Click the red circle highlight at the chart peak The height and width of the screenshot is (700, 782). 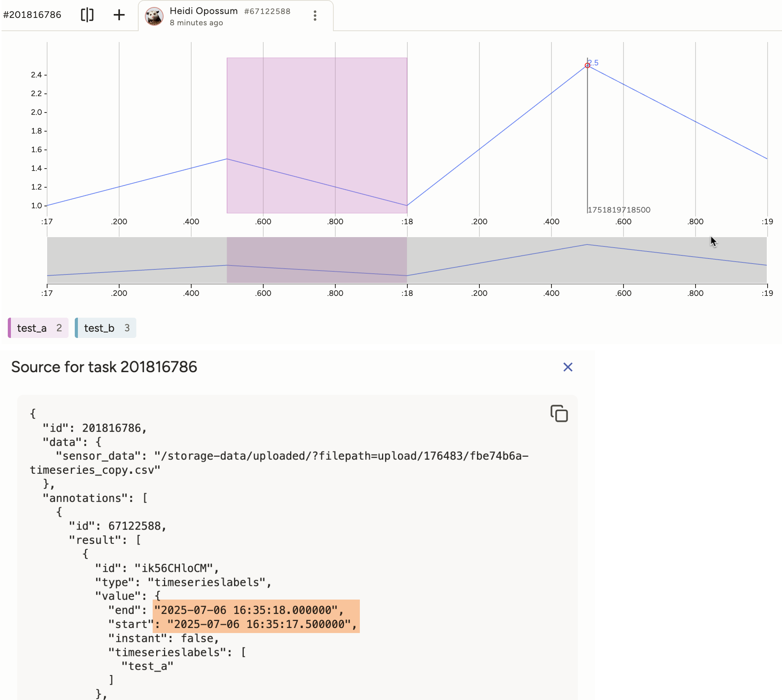click(x=587, y=66)
